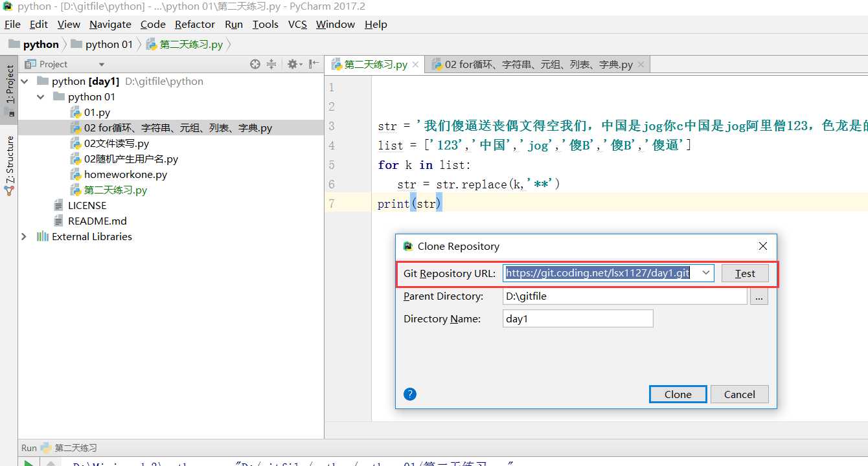Screen dimensions: 868x466
Task: Select 02 for循环、字符串 file in tree
Action: coord(178,128)
